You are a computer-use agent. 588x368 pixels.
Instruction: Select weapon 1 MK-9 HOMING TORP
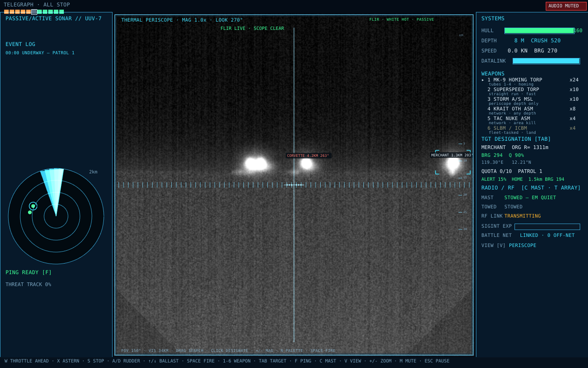[514, 80]
